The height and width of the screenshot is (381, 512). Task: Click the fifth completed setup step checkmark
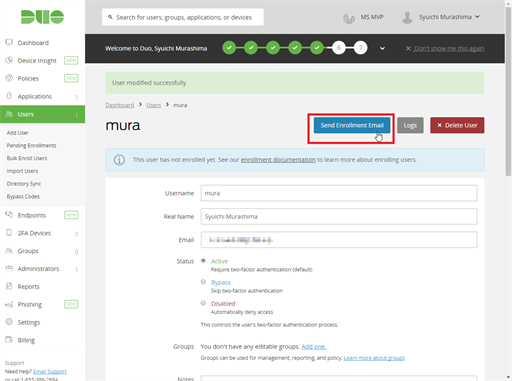click(x=317, y=48)
